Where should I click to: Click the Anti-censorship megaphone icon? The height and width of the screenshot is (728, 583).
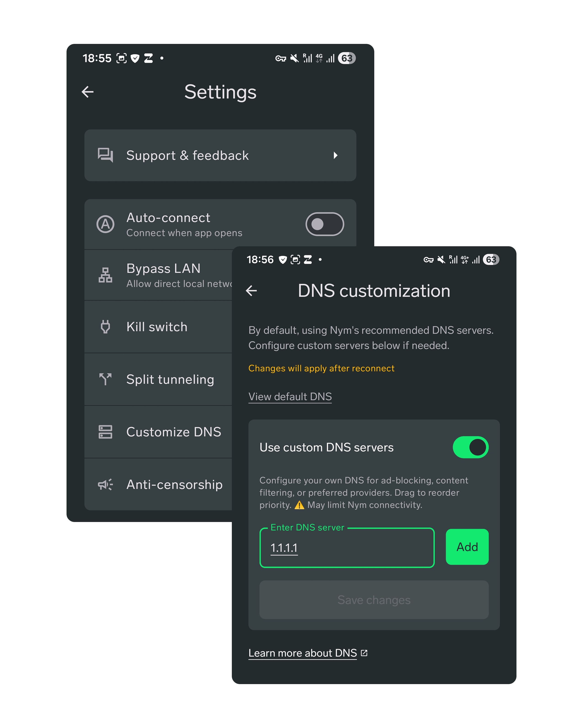[x=105, y=484]
